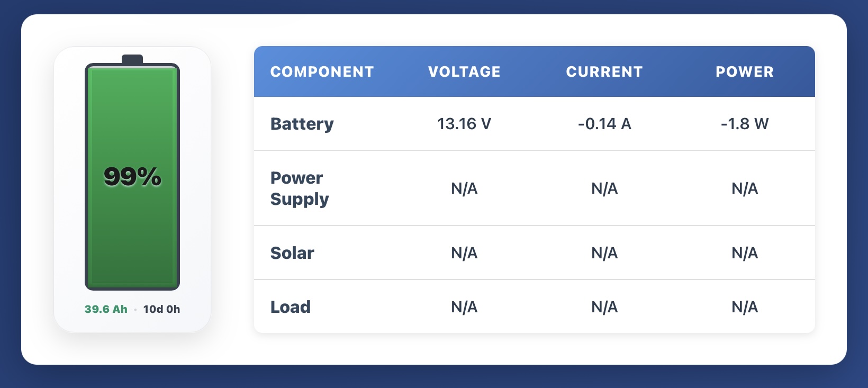Click the 99% charge percentage label
The image size is (868, 388).
click(132, 177)
